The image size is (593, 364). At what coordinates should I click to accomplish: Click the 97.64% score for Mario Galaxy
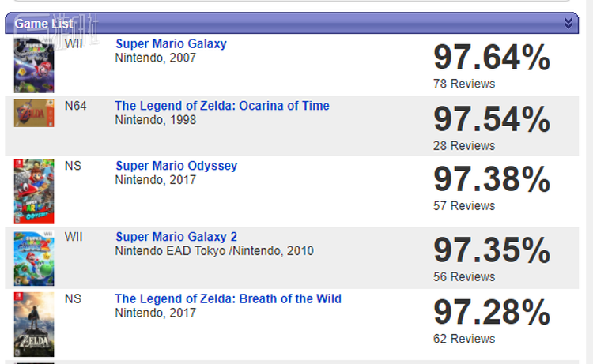click(491, 58)
